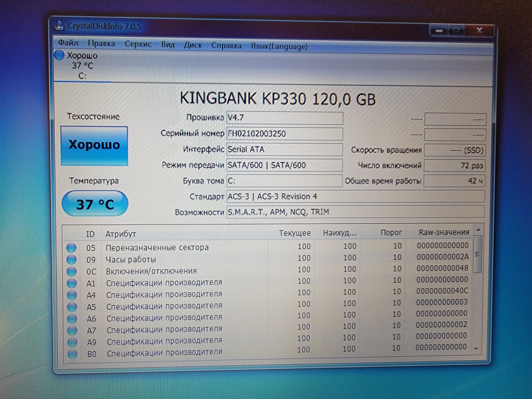The width and height of the screenshot is (532, 399).
Task: Open the Справка menu
Action: click(x=226, y=46)
